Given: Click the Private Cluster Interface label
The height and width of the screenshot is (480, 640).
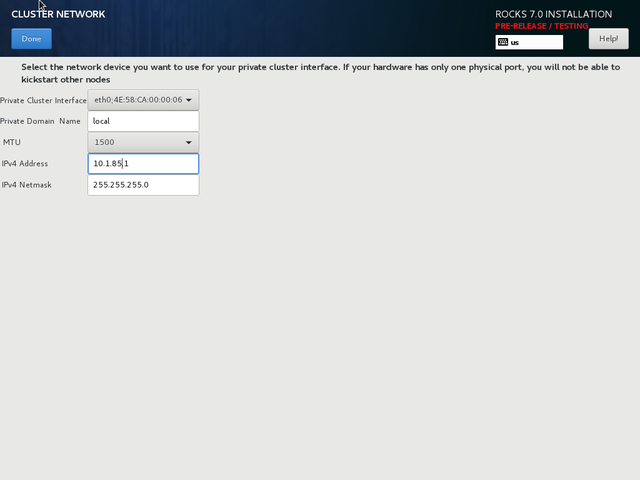Looking at the screenshot, I should (x=43, y=100).
